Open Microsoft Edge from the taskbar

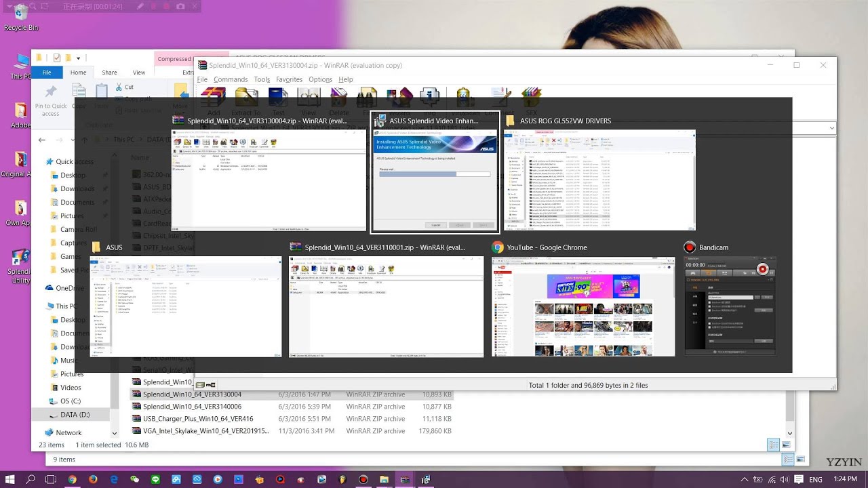click(114, 479)
